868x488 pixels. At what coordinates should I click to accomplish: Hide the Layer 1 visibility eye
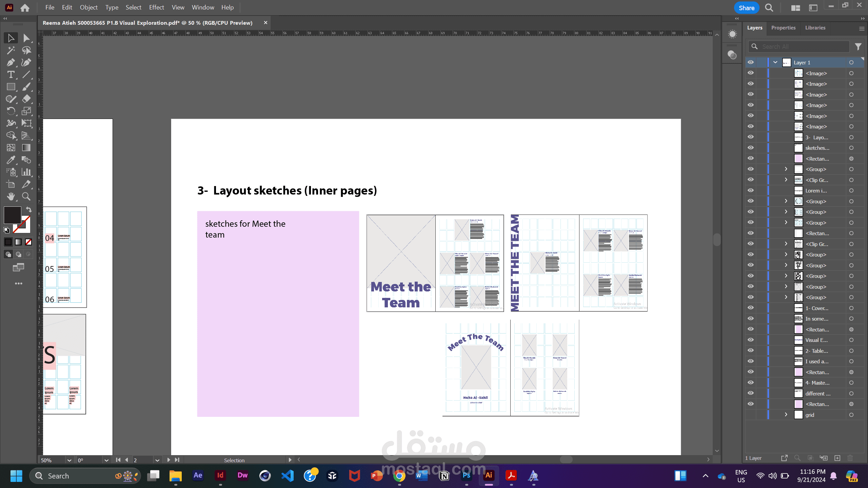[x=751, y=62]
